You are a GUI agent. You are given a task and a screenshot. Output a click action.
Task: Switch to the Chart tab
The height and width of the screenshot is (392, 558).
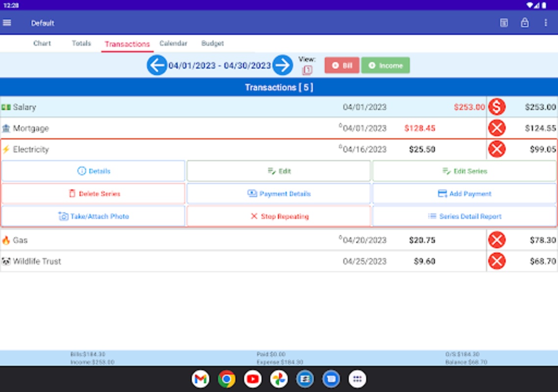[x=42, y=44]
